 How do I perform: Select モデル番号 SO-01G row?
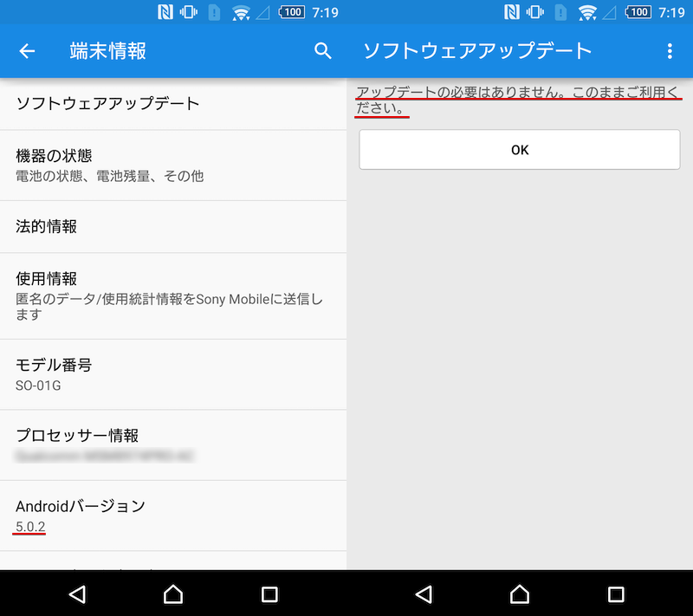pos(173,373)
